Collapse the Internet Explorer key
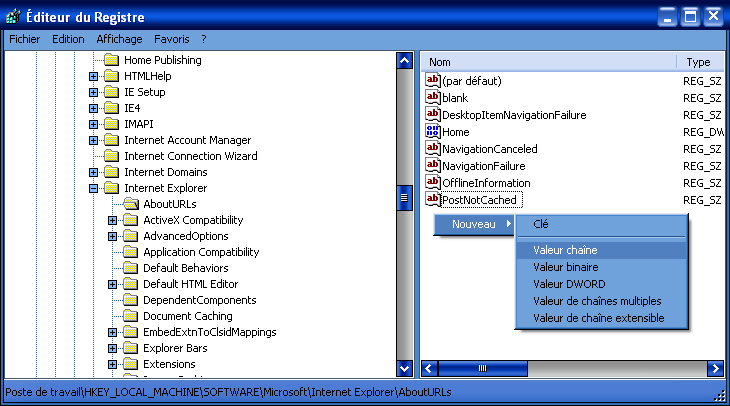The image size is (730, 406). [x=94, y=188]
